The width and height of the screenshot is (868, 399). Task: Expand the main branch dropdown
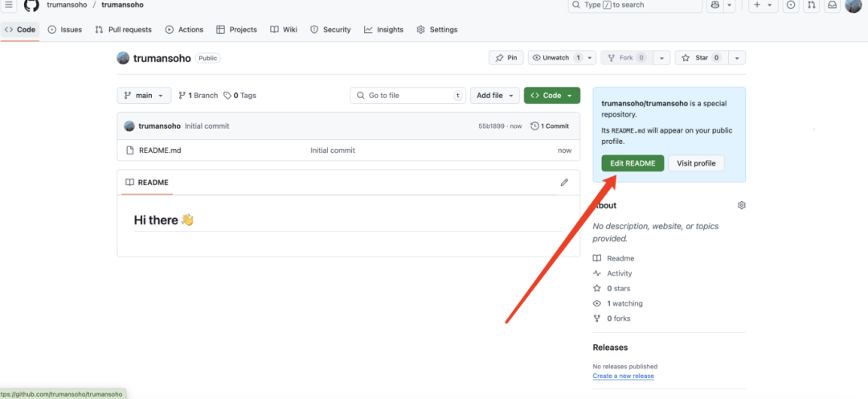[x=144, y=95]
